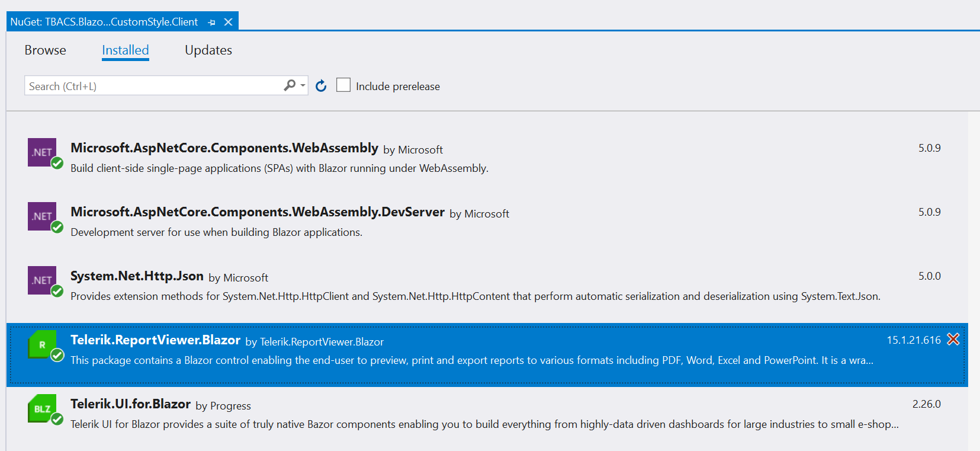The height and width of the screenshot is (451, 980).
Task: Select the Telerik.UI.for.Blazor package title
Action: (x=130, y=404)
